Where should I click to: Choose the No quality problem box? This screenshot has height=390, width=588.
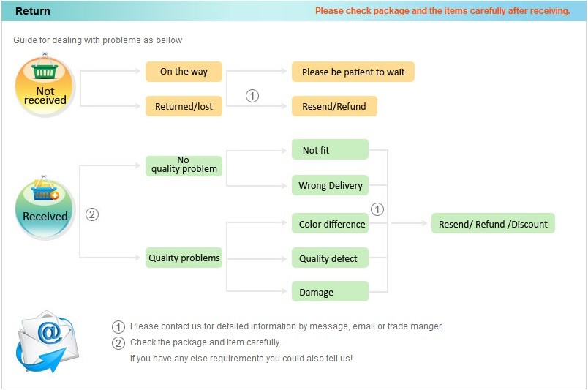(x=184, y=165)
